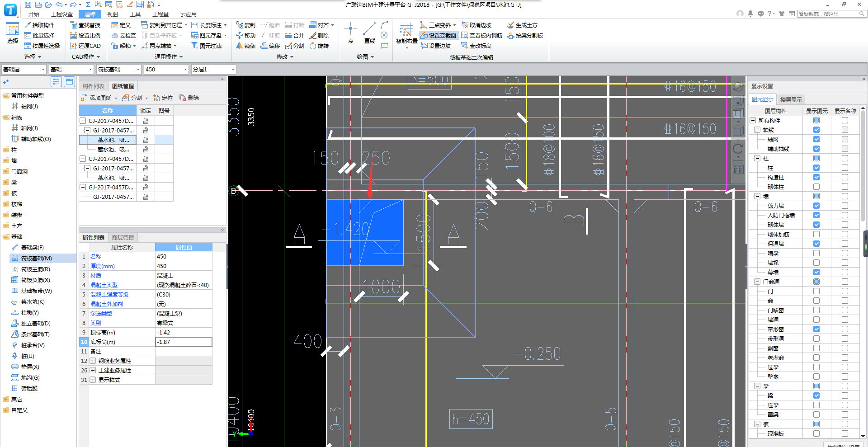Click 生成土方 generate earthwork tool
Image resolution: width=868 pixels, height=447 pixels.
pyautogui.click(x=522, y=25)
